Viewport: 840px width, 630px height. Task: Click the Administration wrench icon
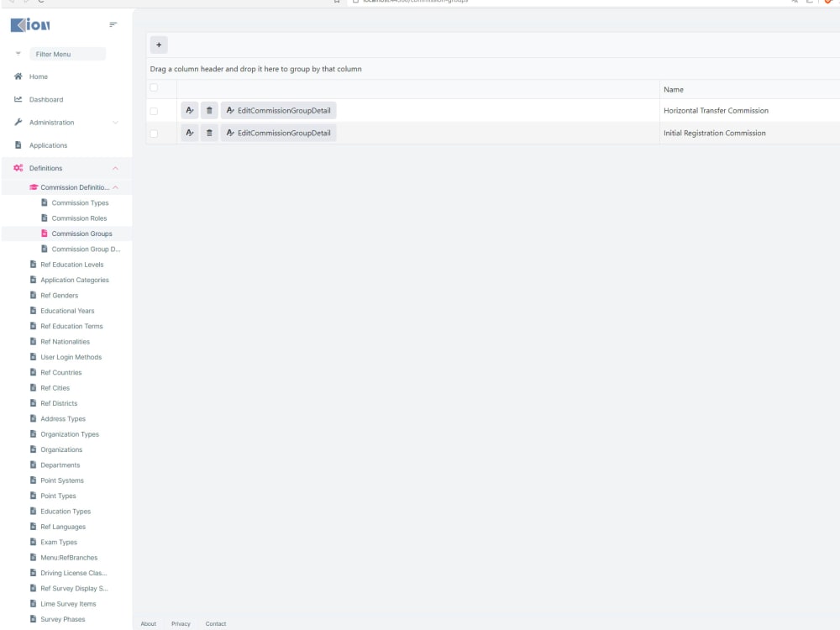18,122
